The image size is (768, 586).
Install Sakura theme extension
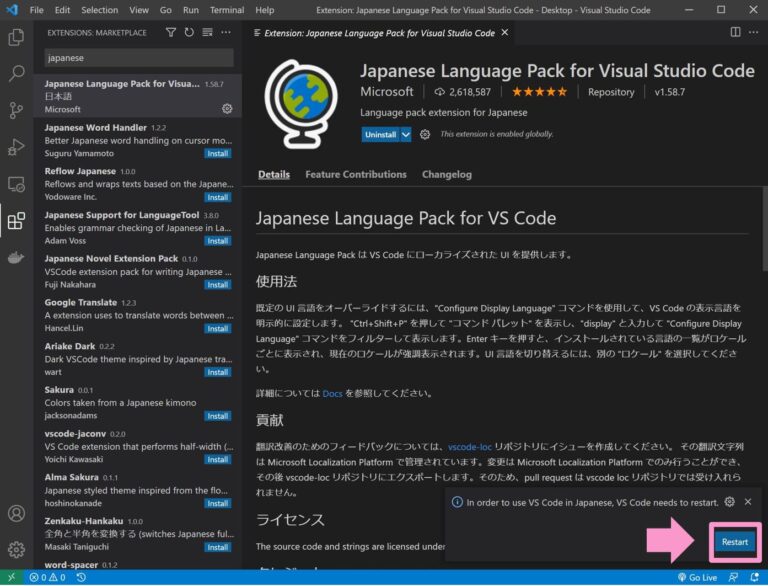(217, 416)
